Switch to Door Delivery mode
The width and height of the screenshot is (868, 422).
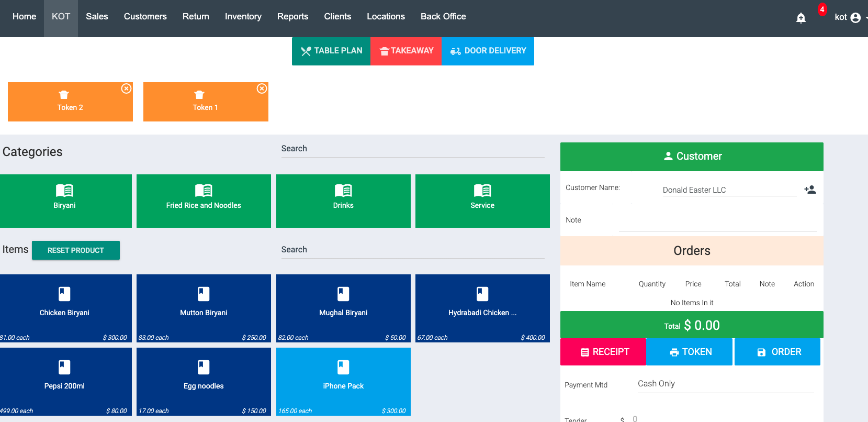click(488, 51)
